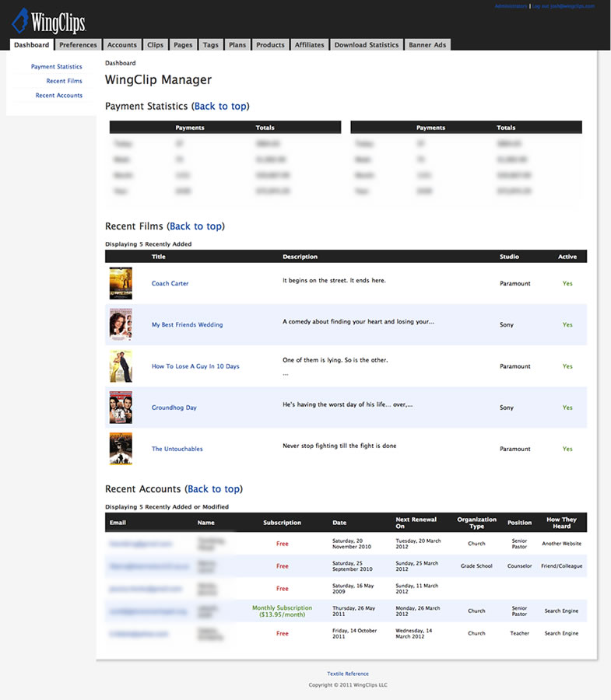
Task: Click the WingClips logo
Action: pos(48,21)
